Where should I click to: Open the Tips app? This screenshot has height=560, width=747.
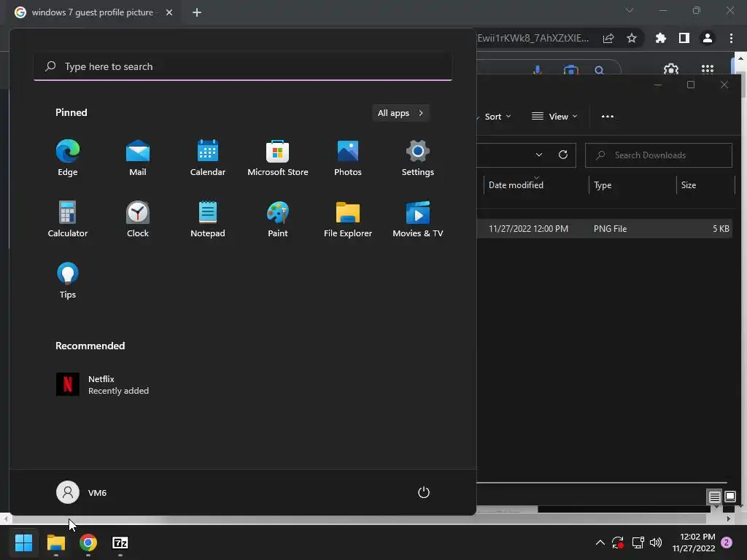[x=68, y=281]
